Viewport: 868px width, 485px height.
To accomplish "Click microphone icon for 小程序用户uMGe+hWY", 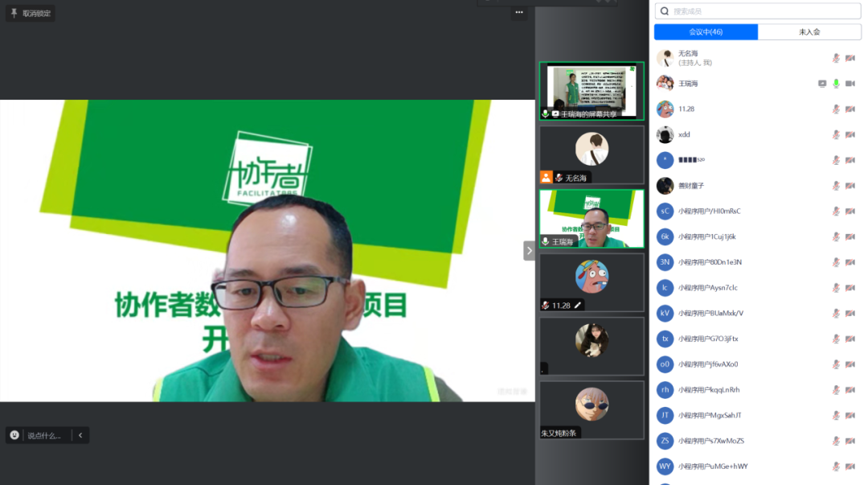I will (x=836, y=467).
